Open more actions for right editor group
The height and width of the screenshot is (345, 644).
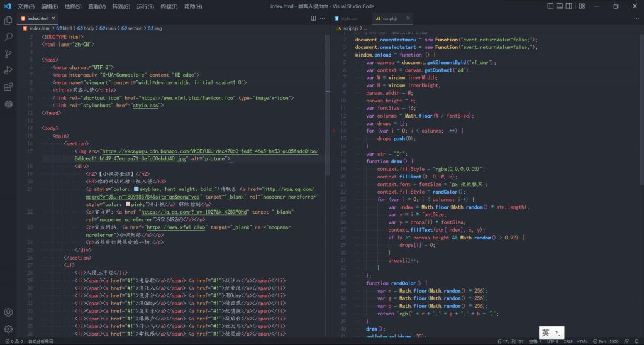click(x=636, y=18)
